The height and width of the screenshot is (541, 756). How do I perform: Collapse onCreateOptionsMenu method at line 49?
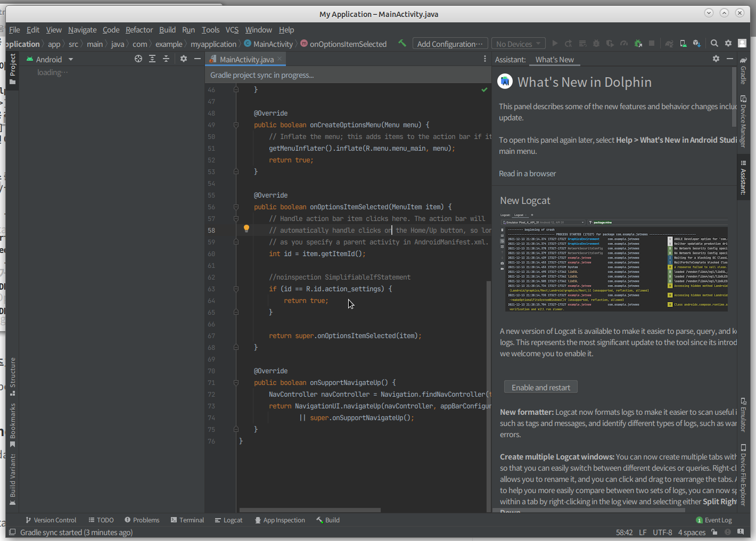pyautogui.click(x=236, y=125)
